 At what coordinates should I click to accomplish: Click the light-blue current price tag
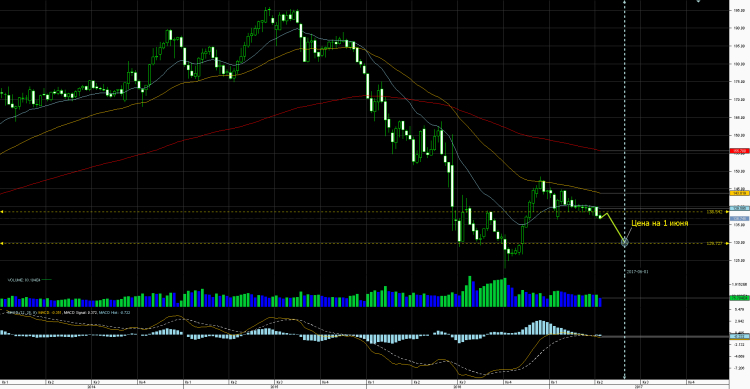click(739, 209)
